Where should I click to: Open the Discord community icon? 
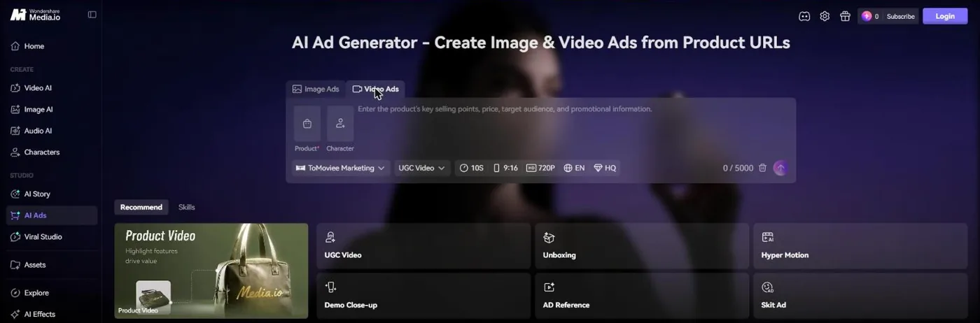[x=804, y=16]
